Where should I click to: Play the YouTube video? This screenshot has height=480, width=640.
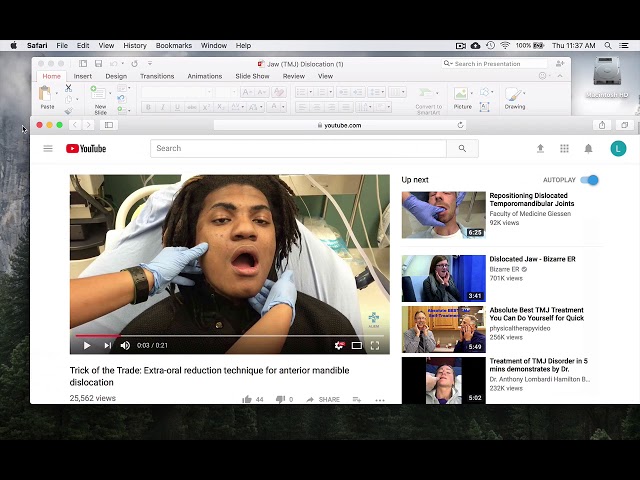tap(87, 346)
